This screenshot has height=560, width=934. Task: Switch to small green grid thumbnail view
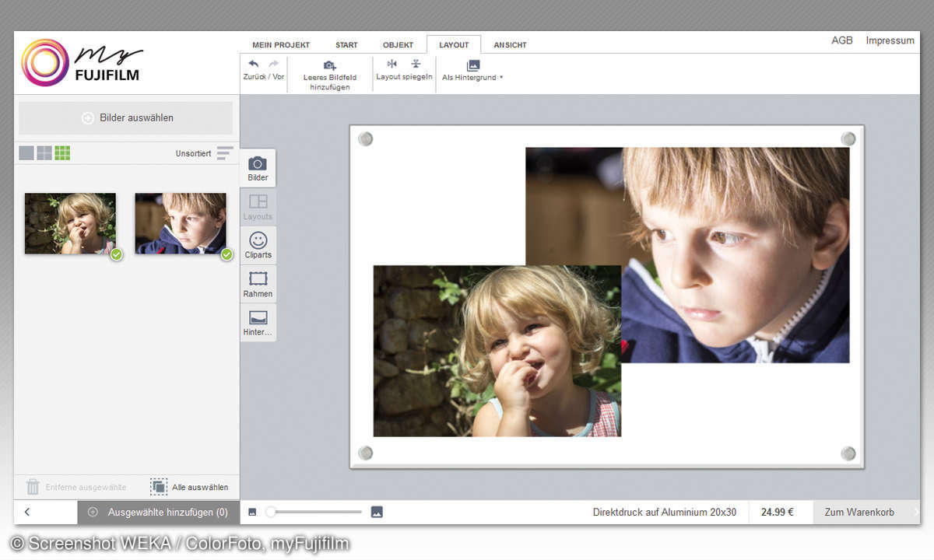(62, 153)
